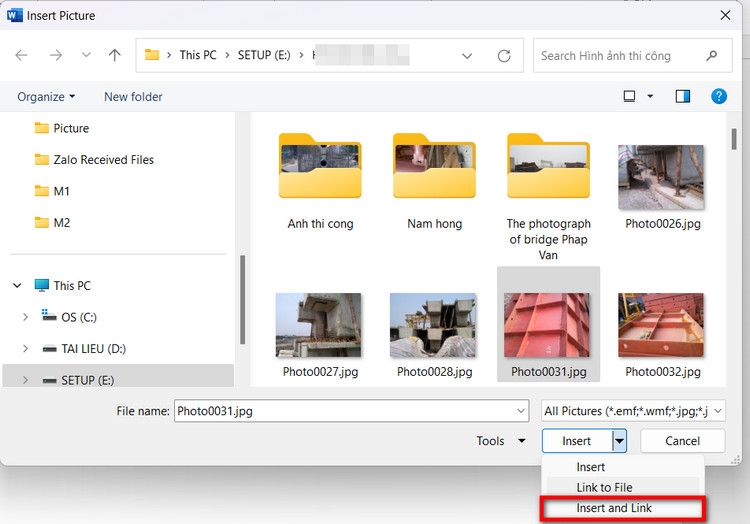
Task: Open Help with the question mark icon
Action: click(719, 97)
